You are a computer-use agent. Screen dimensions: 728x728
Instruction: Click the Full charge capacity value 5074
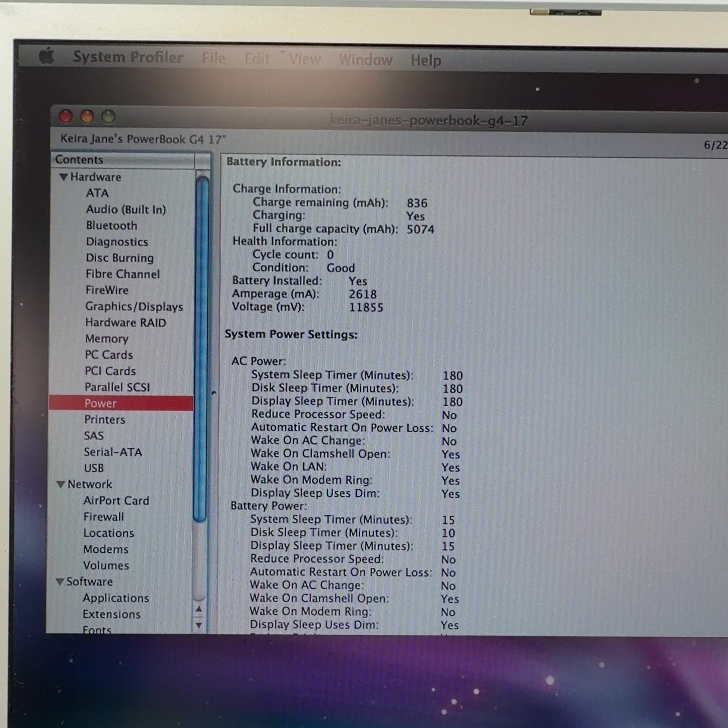(x=421, y=229)
